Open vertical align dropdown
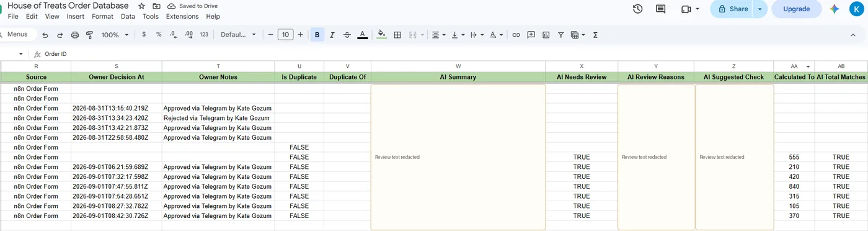868x231 pixels. 458,35
